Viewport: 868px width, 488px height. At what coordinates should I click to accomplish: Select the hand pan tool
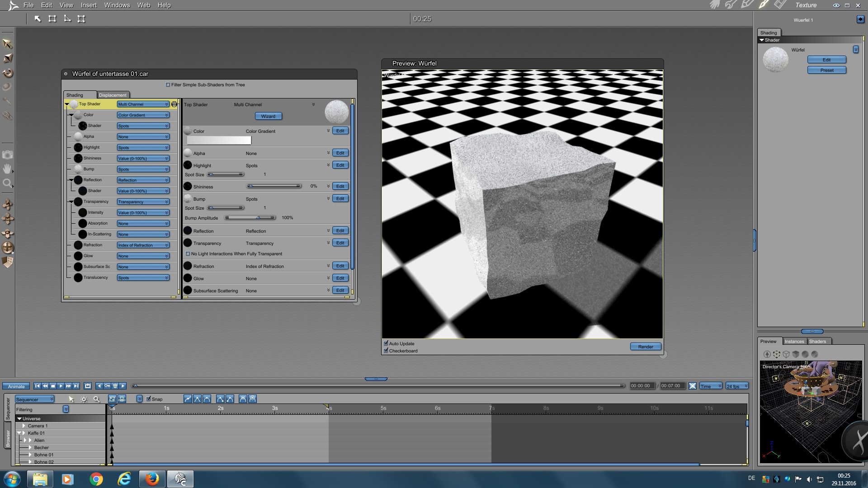click(7, 169)
